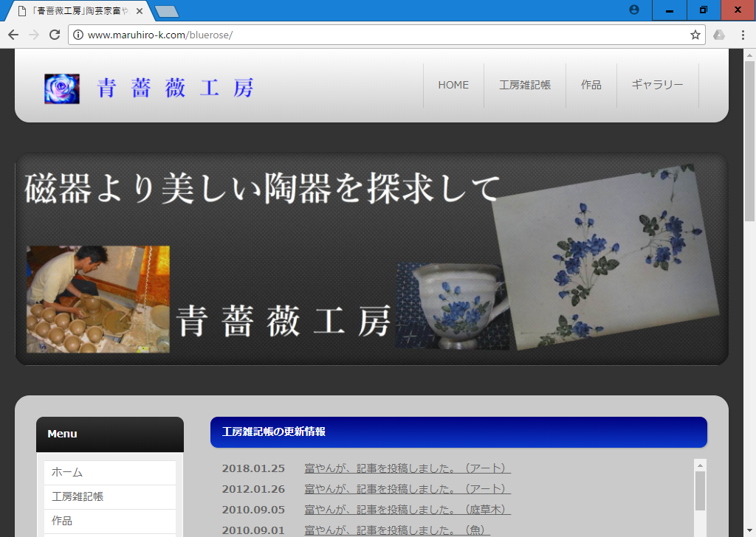Image resolution: width=756 pixels, height=537 pixels.
Task: Bookmark this page with the star icon
Action: pos(695,35)
